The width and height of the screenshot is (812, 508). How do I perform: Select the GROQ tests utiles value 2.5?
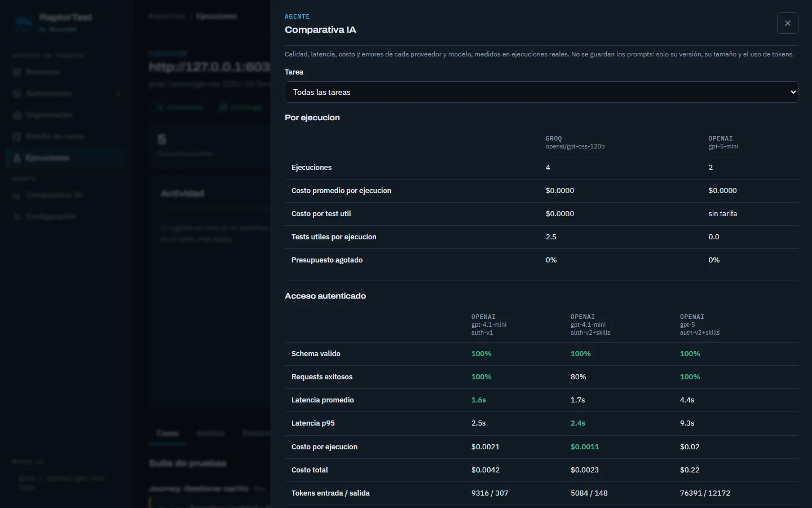point(551,237)
